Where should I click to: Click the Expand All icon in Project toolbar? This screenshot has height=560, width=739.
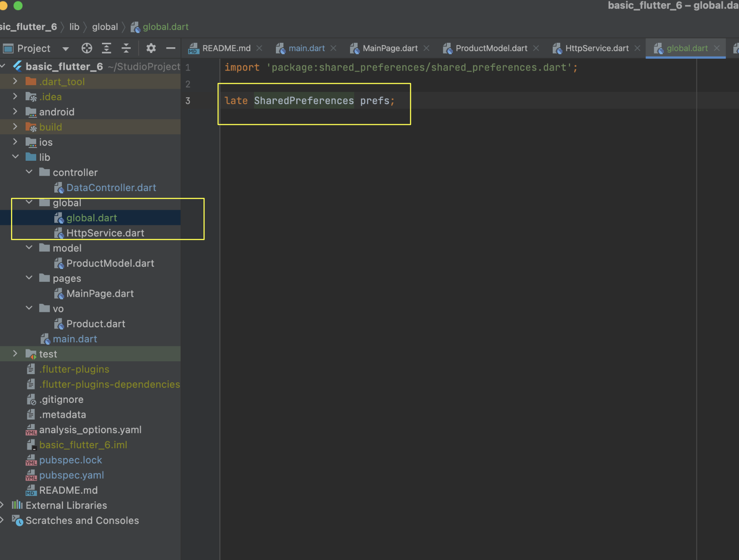pos(106,48)
